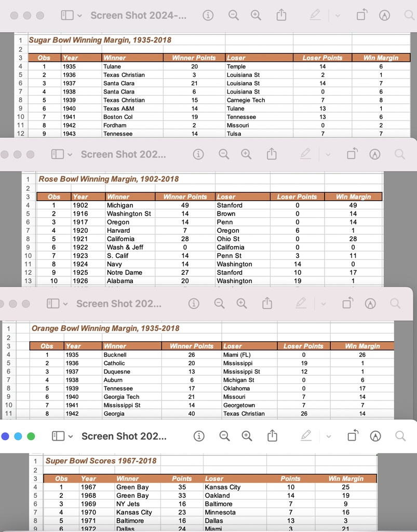
Task: Zoom out in Rose Bowl window
Action: (x=224, y=154)
